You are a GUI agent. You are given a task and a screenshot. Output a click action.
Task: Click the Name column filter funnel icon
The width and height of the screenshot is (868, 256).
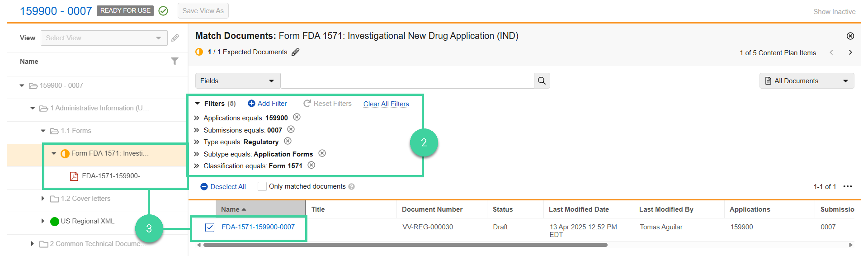point(175,61)
